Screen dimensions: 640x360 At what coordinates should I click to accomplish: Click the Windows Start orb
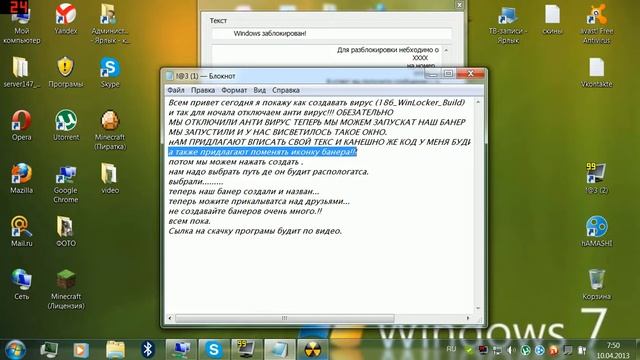(x=16, y=349)
